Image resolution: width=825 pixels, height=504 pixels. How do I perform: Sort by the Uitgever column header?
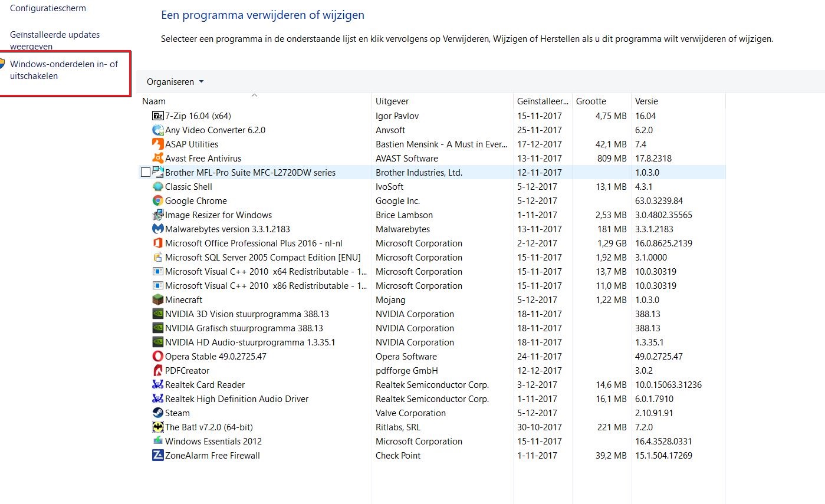(442, 101)
